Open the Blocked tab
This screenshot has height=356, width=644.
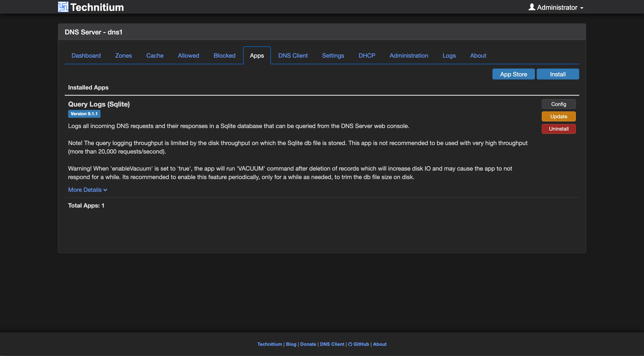224,56
